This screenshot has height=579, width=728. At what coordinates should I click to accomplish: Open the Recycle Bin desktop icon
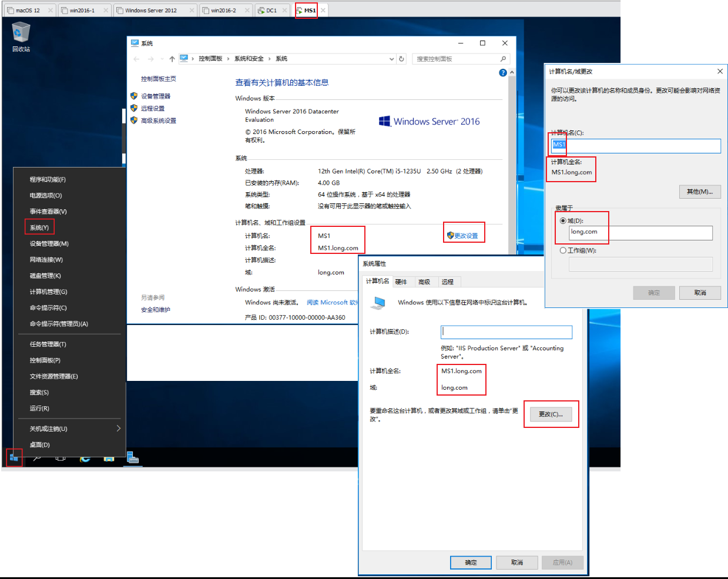pyautogui.click(x=21, y=36)
